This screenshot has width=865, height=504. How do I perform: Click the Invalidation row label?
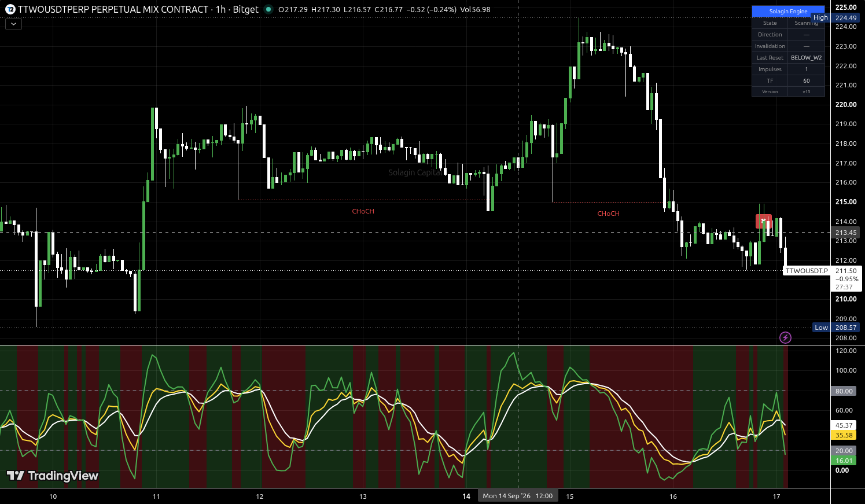pos(770,46)
